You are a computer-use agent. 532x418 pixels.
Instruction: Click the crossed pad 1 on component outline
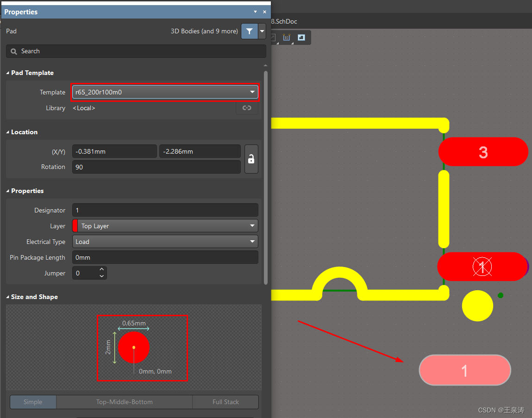(x=482, y=267)
